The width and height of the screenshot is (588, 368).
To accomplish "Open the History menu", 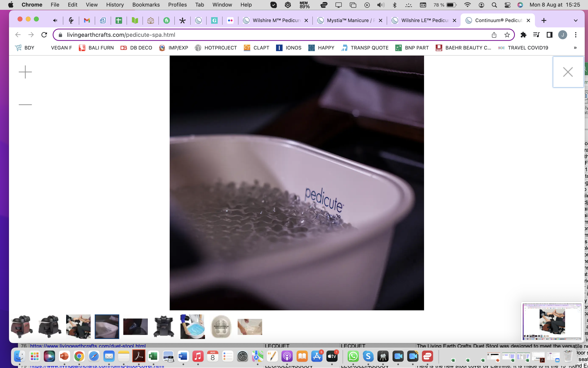I will tap(115, 5).
